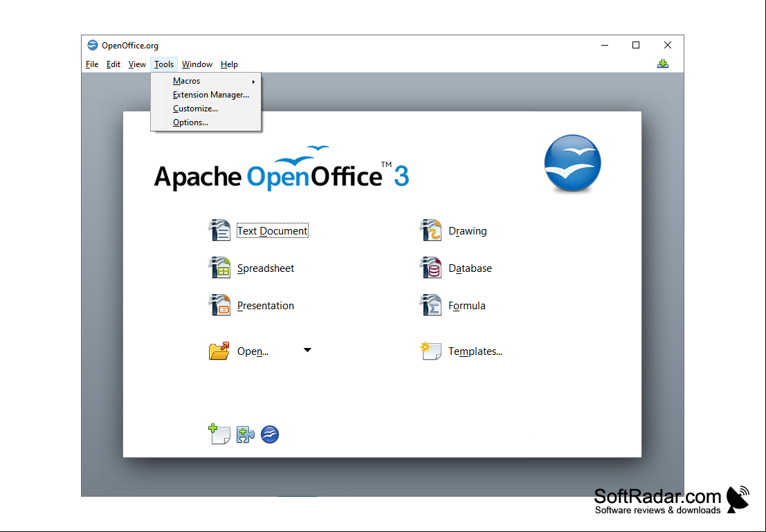This screenshot has height=532, width=766.
Task: Create a new Formula
Action: (466, 305)
